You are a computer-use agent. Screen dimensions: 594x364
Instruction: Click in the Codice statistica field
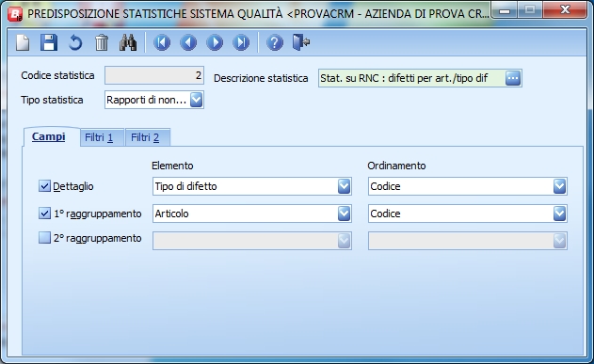154,75
